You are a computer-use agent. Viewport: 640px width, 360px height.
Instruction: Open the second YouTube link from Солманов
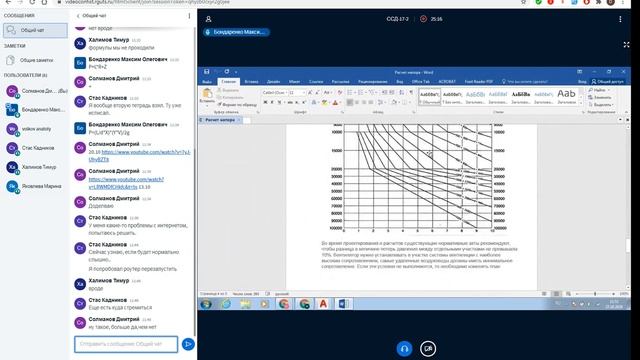coord(126,183)
